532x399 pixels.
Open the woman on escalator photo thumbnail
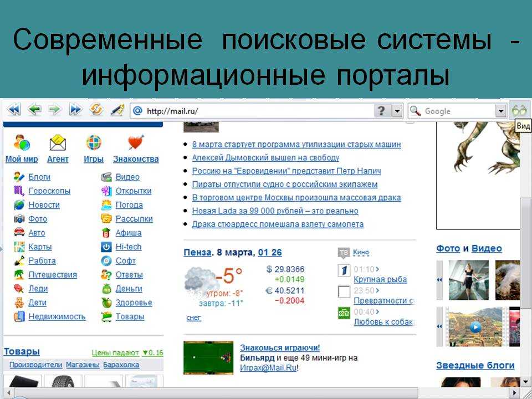click(x=469, y=280)
